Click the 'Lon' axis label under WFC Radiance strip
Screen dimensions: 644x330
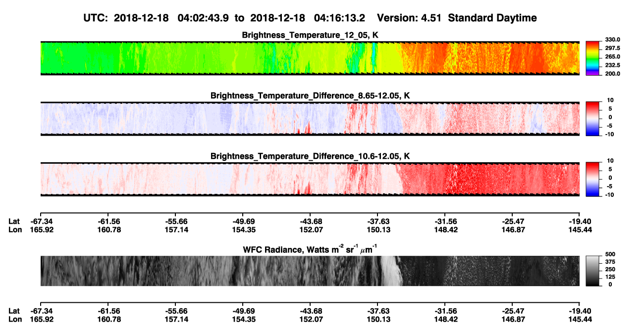pyautogui.click(x=15, y=319)
